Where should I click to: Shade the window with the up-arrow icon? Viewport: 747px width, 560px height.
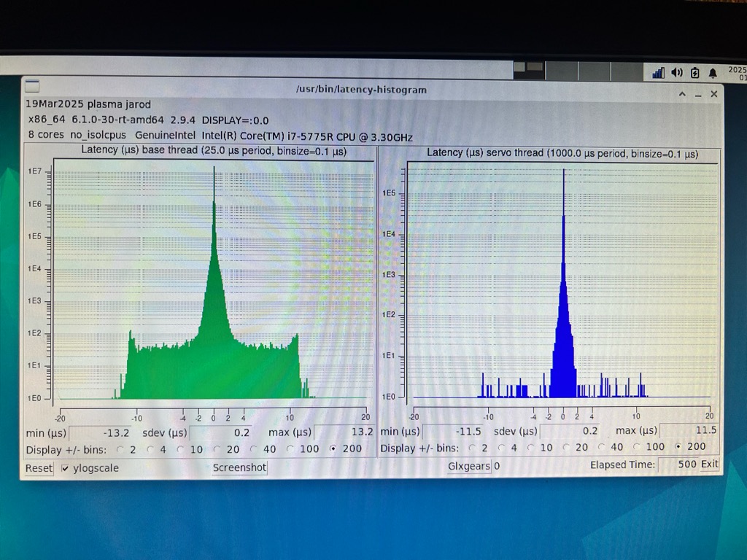click(682, 94)
